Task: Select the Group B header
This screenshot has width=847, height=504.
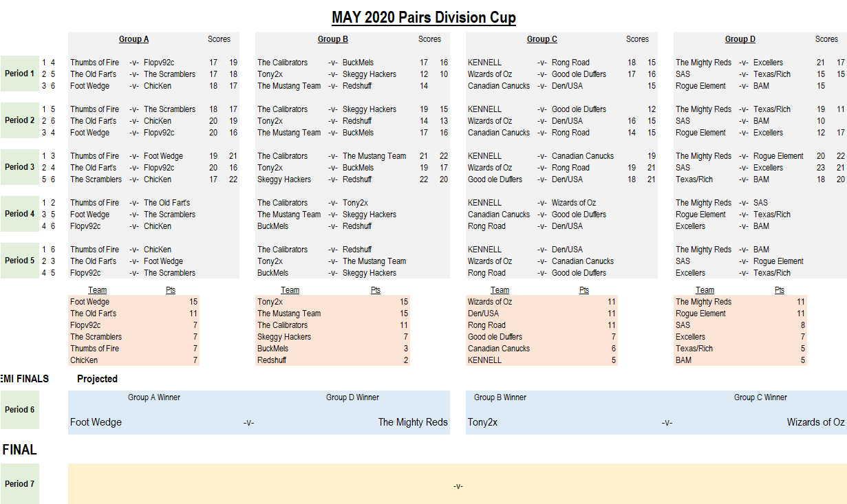Action: pos(332,39)
